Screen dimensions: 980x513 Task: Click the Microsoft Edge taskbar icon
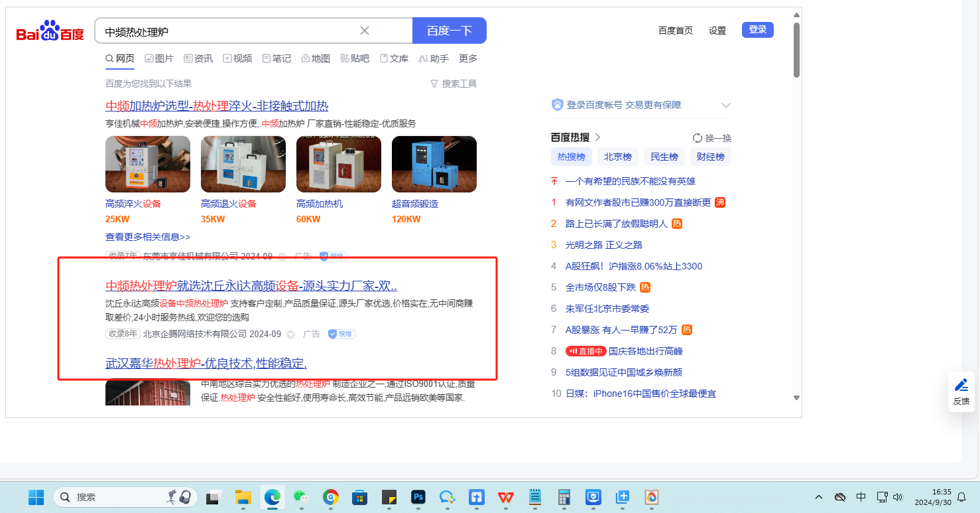pos(272,497)
